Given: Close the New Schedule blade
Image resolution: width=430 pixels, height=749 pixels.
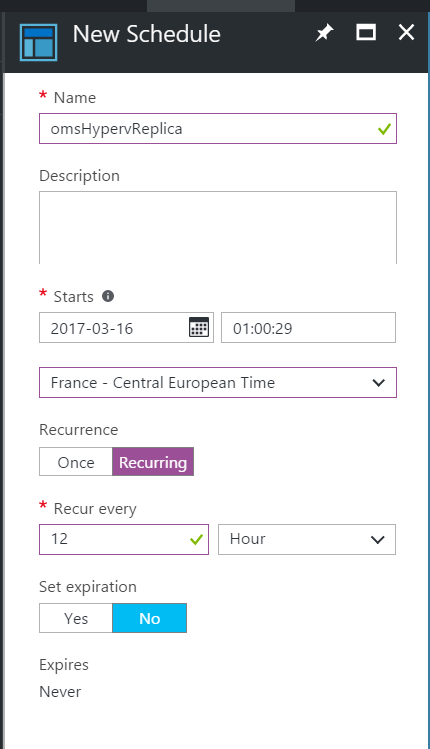Looking at the screenshot, I should point(406,32).
